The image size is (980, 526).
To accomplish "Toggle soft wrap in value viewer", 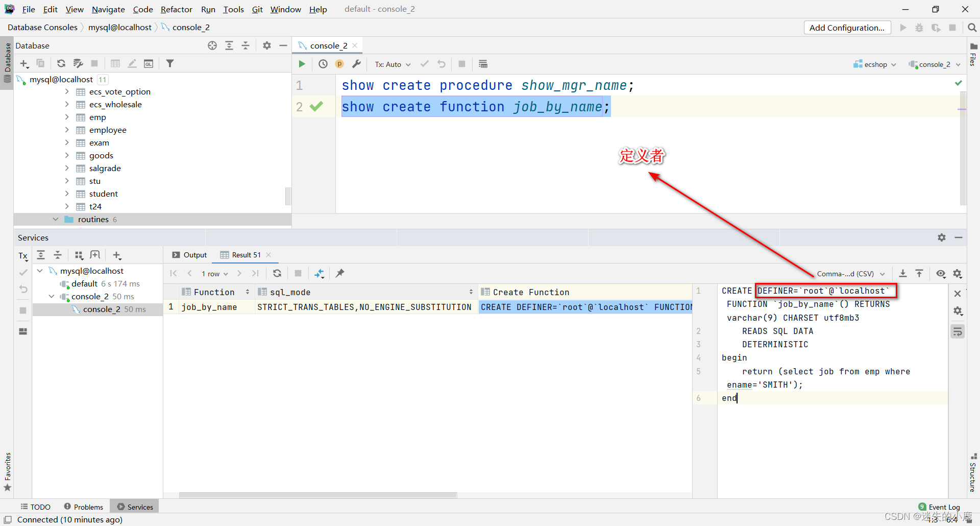I will coord(958,331).
